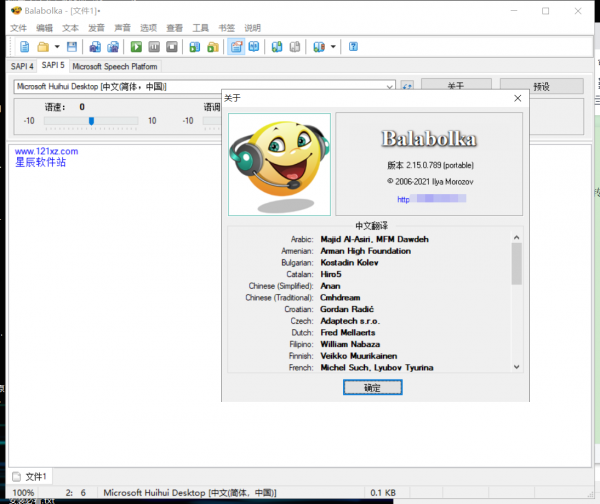The height and width of the screenshot is (504, 600).
Task: Click the Balabolka app icon in title bar
Action: click(16, 10)
